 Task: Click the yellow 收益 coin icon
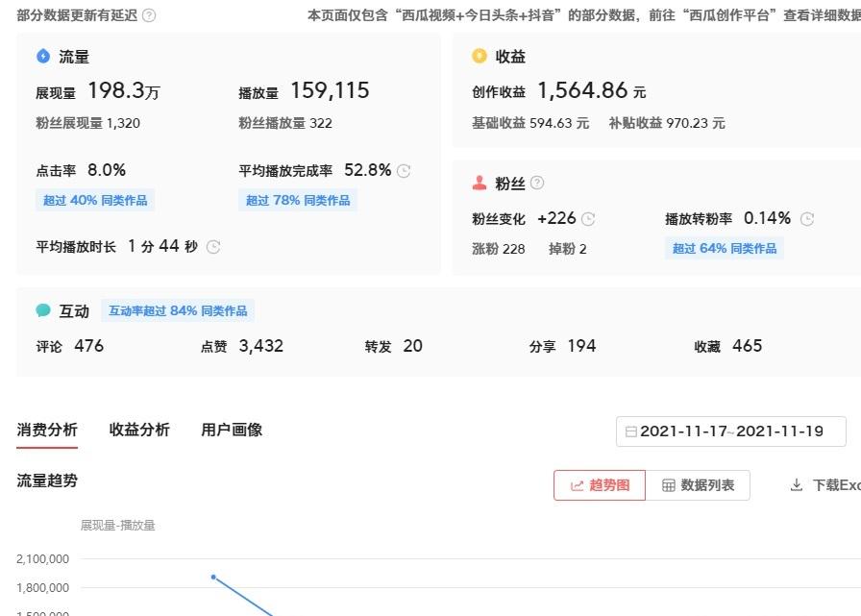tap(479, 57)
